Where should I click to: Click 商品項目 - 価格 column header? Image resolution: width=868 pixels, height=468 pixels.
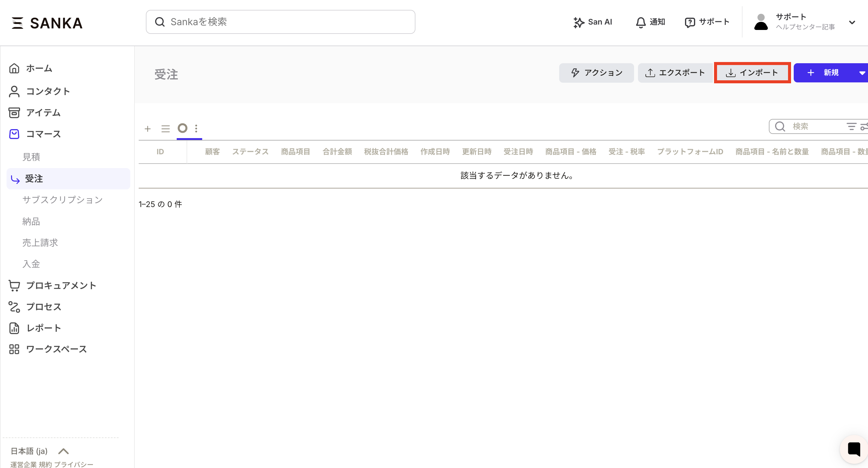571,152
